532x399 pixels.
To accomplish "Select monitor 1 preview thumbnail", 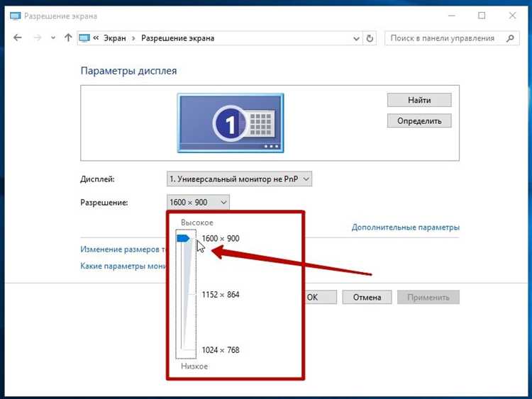I will point(231,123).
